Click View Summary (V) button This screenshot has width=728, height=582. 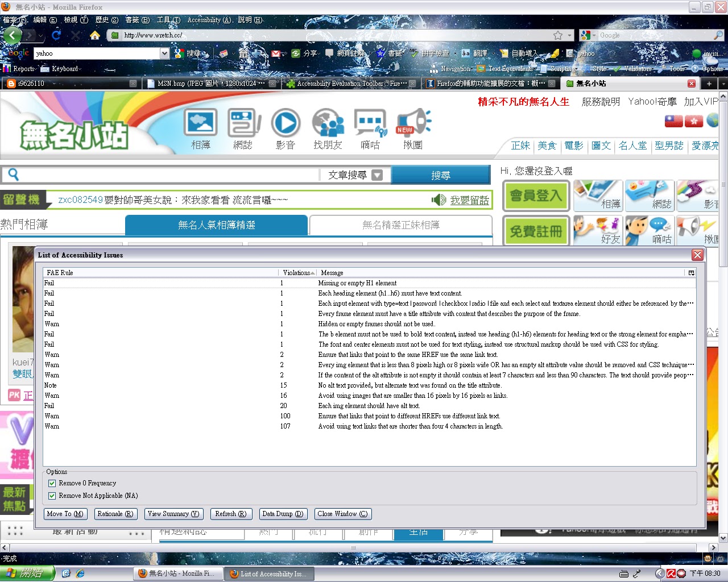pyautogui.click(x=173, y=514)
